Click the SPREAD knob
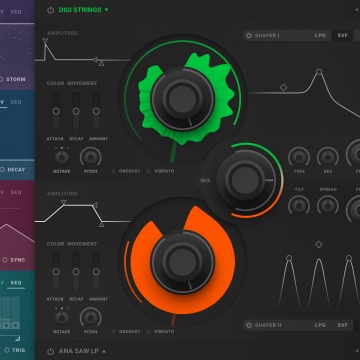Screen dimensions: 360x360 pyautogui.click(x=328, y=205)
